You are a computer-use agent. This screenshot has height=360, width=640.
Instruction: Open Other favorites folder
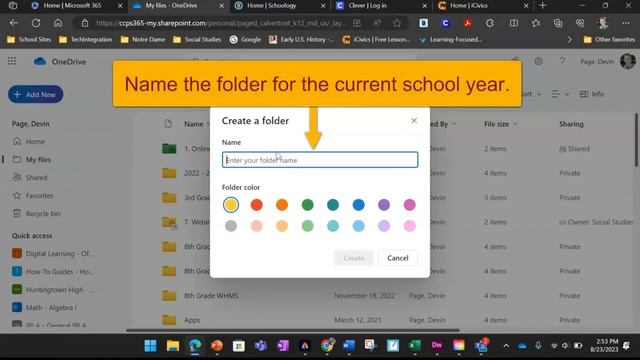609,40
